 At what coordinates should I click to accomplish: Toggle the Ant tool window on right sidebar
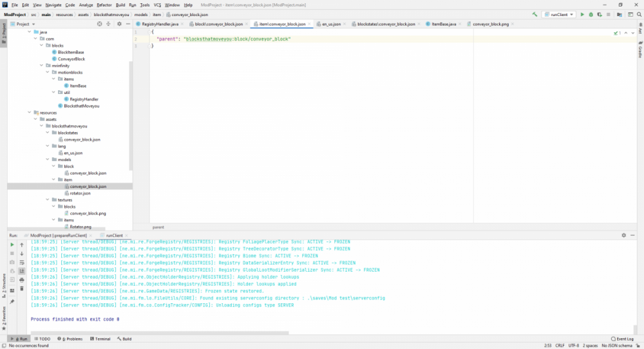(x=640, y=28)
